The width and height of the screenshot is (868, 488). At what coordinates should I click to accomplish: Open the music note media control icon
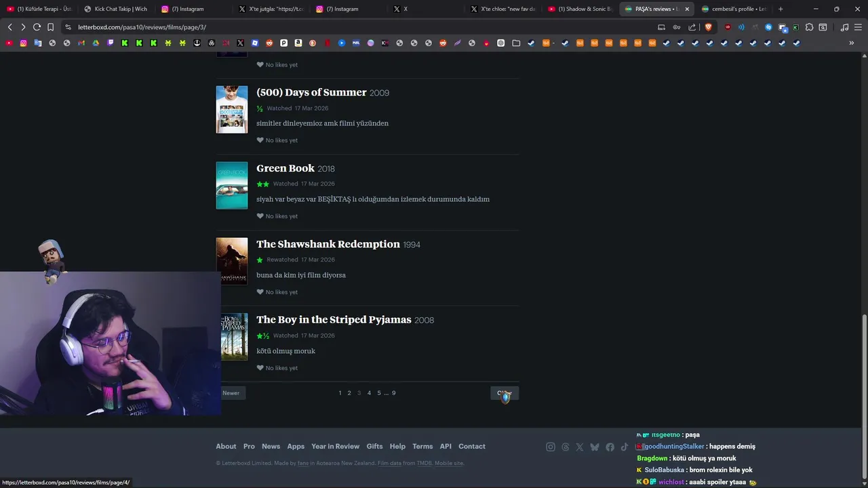click(844, 27)
